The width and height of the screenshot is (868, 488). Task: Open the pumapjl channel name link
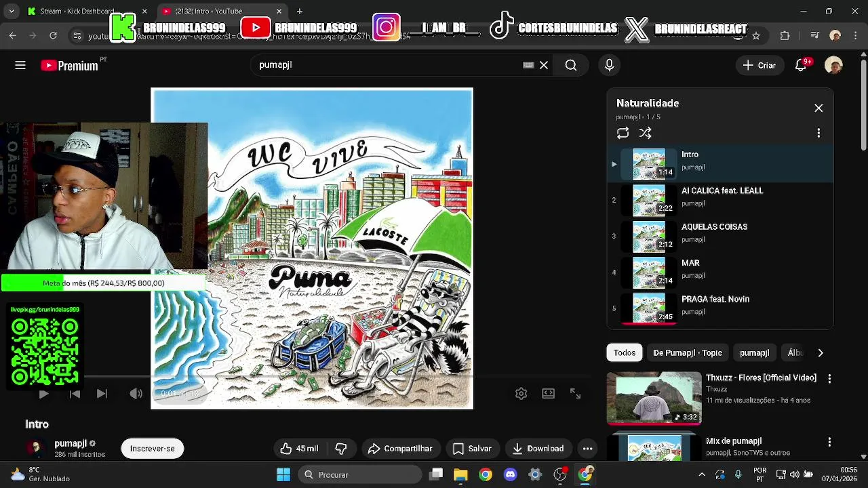[71, 443]
